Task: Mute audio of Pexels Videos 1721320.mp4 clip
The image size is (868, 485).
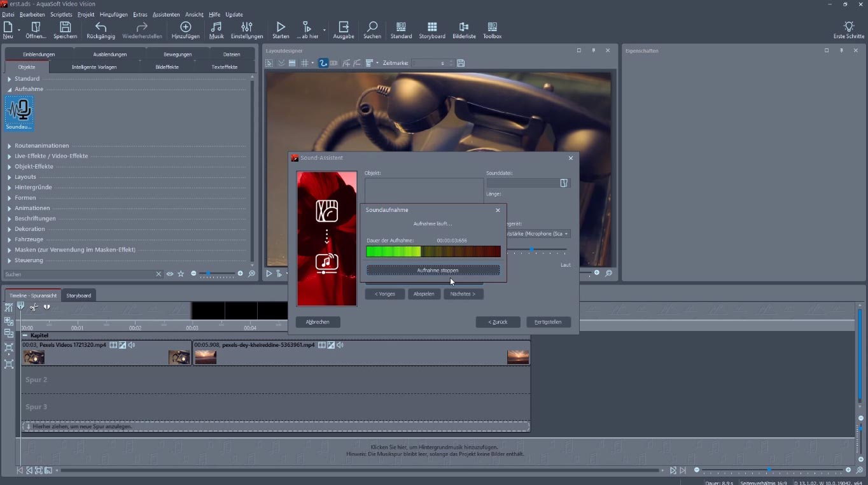Action: (132, 345)
